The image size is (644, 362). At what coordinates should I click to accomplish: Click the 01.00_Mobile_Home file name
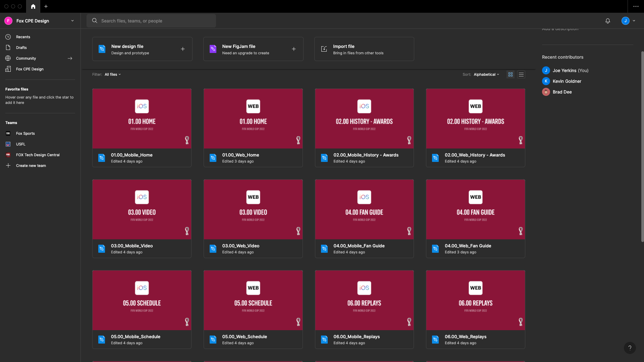(132, 155)
